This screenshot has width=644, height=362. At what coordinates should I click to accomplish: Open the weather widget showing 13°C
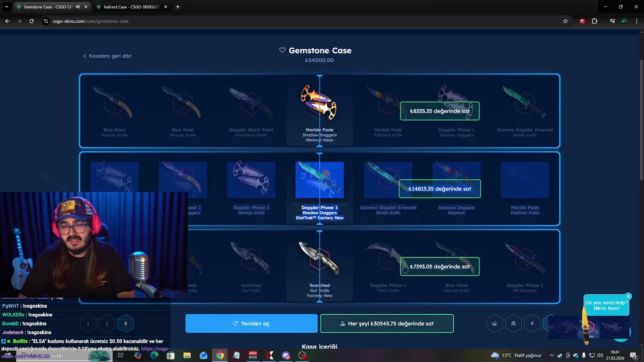pos(516,355)
